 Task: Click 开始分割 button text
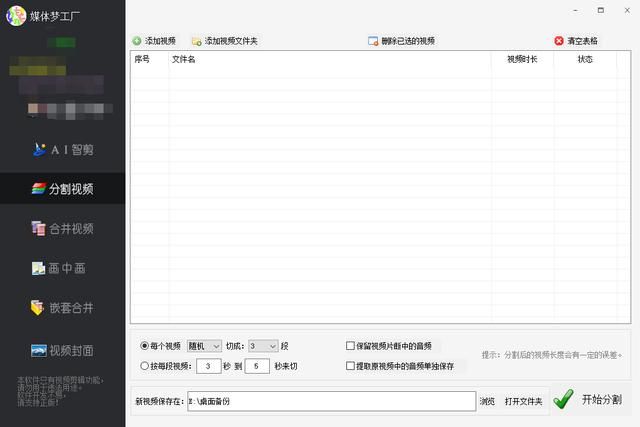coord(602,399)
